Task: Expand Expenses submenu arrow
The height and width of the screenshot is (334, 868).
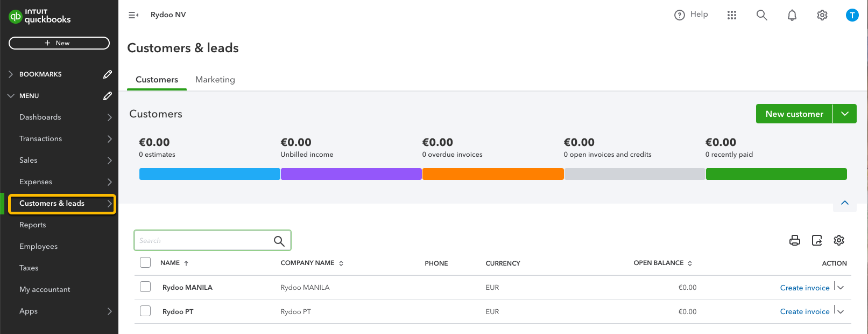Action: (110, 182)
